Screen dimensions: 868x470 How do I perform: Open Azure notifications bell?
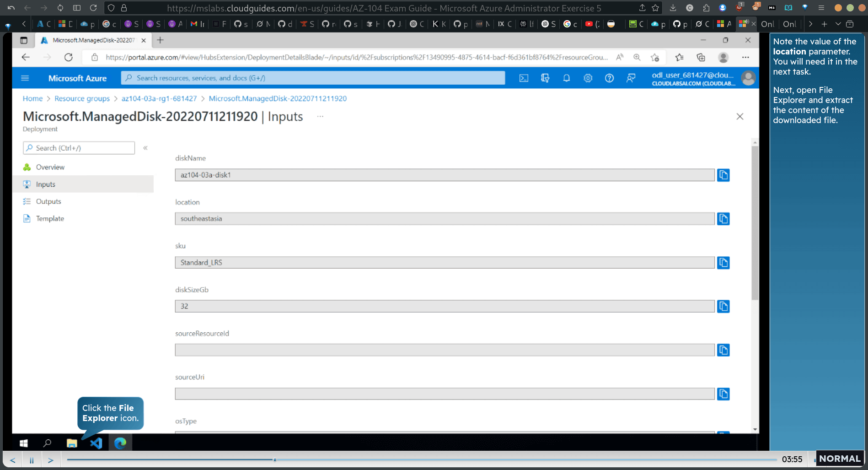click(x=566, y=78)
